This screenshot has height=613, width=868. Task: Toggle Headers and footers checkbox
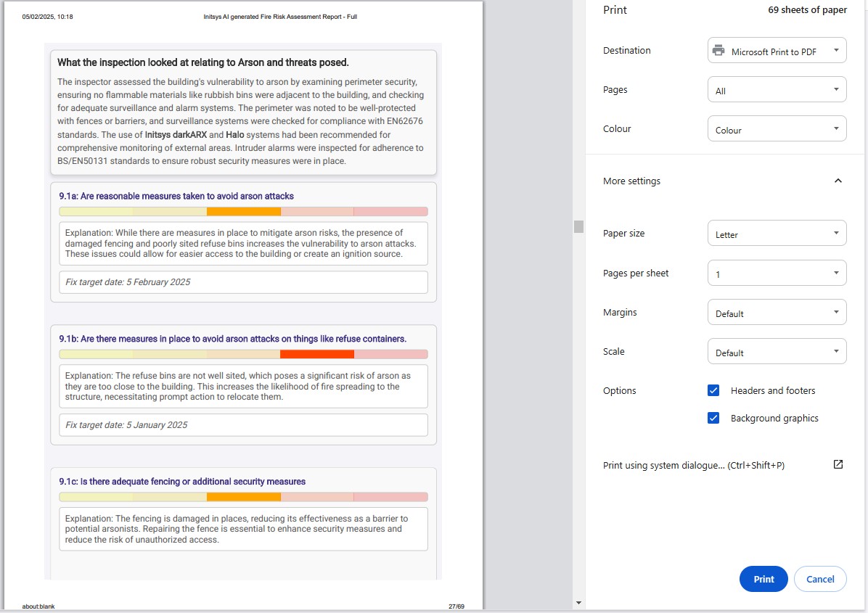(713, 390)
